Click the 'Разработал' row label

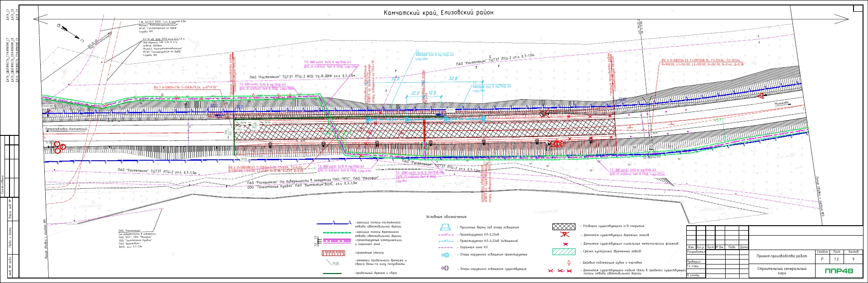coord(696,252)
